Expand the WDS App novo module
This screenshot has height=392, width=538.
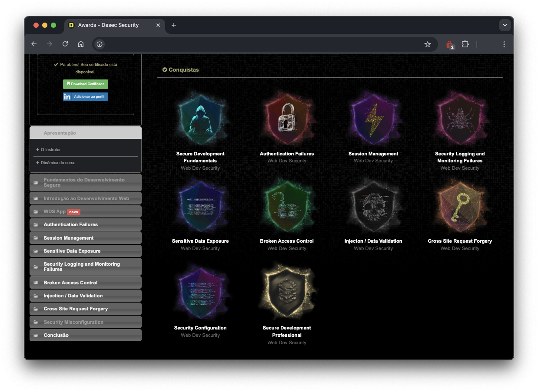coord(86,211)
